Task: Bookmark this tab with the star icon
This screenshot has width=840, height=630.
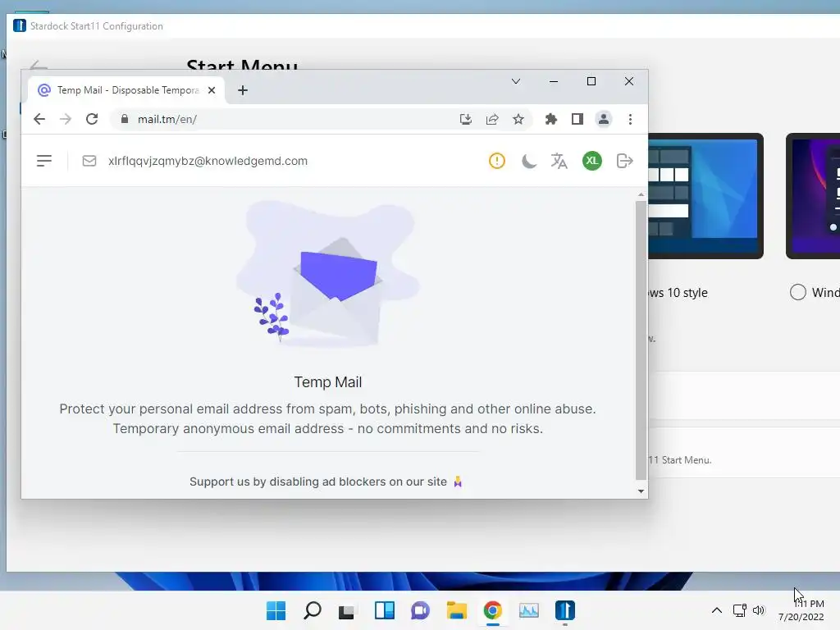Action: 518,119
